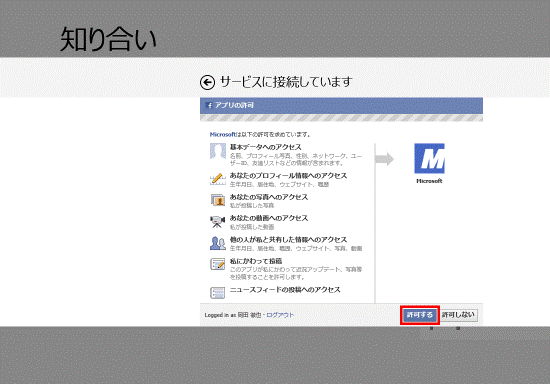
Task: Click the ログアウト logout link
Action: point(280,315)
